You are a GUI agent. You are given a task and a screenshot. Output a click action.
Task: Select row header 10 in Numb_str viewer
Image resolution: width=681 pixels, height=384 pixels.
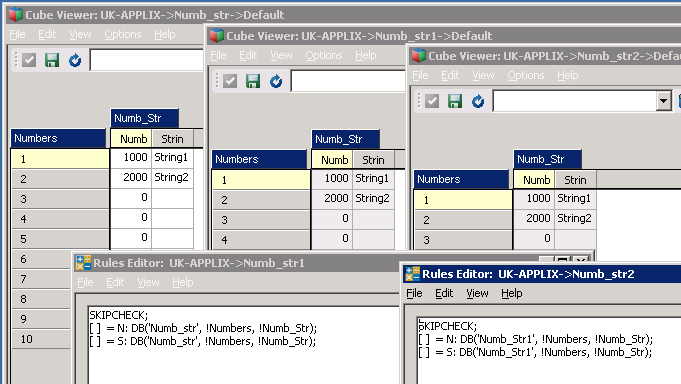click(x=41, y=339)
